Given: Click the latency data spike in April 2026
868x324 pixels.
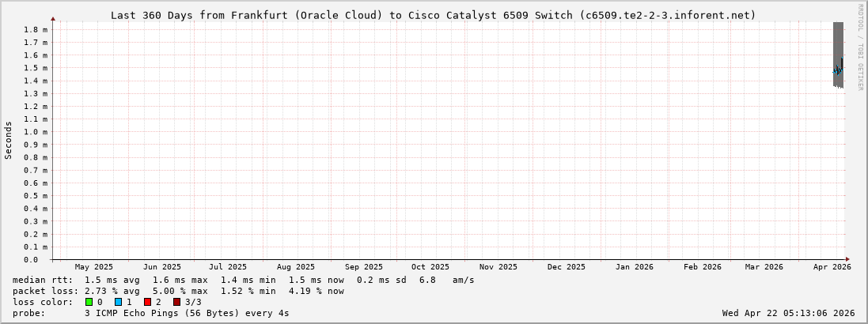Looking at the screenshot, I should tap(838, 70).
